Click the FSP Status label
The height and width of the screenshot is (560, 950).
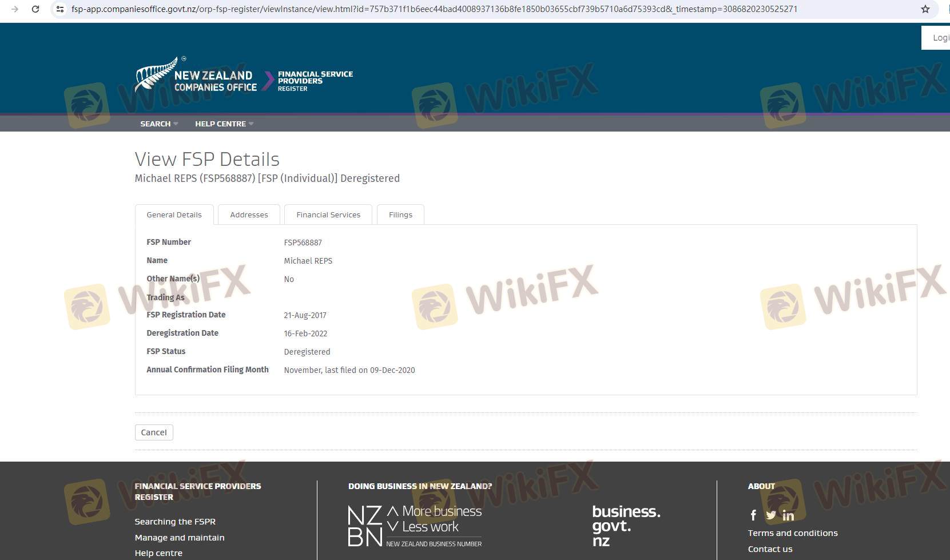166,351
